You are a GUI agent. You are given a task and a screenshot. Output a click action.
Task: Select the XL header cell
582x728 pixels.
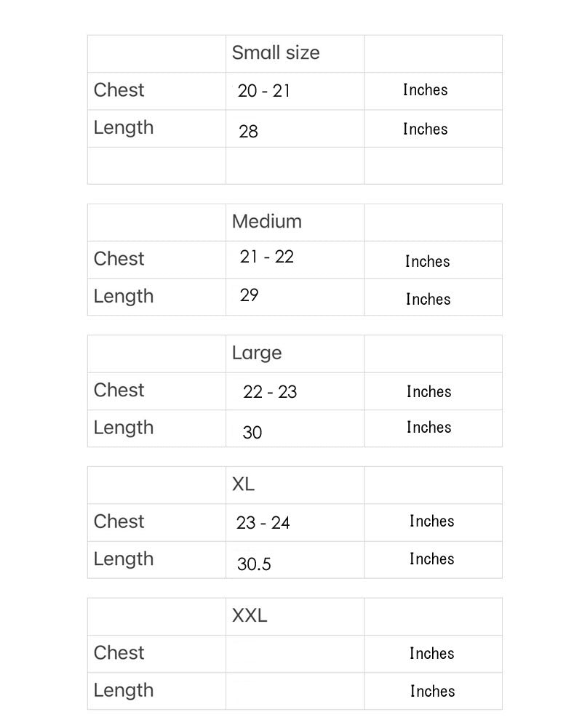pyautogui.click(x=243, y=484)
